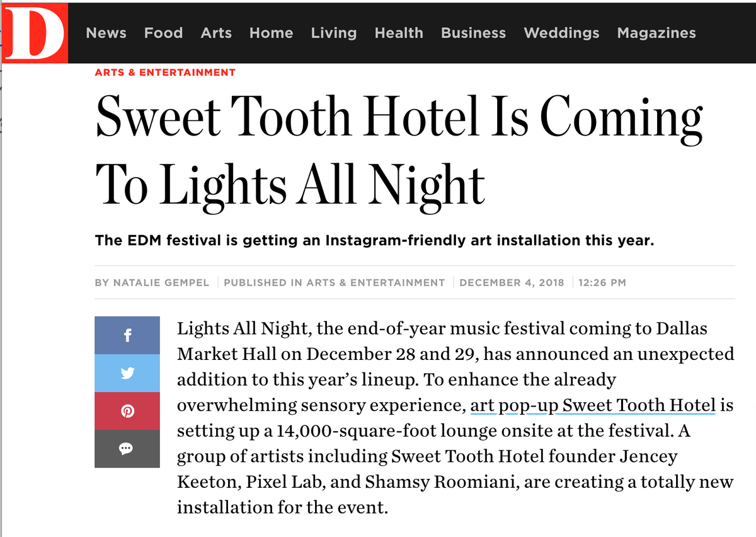Open the Food section
Screen dimensions: 756x537
(x=163, y=33)
